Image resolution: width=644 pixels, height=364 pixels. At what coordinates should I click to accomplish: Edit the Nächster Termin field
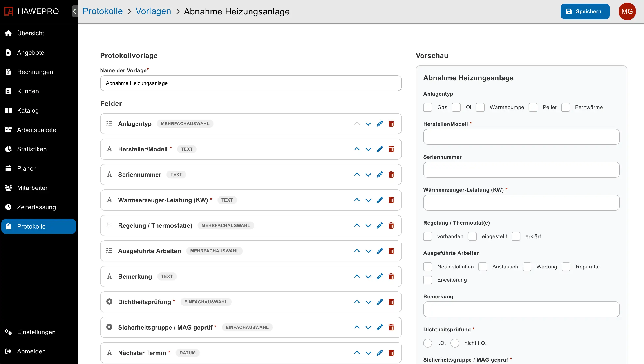pyautogui.click(x=379, y=353)
